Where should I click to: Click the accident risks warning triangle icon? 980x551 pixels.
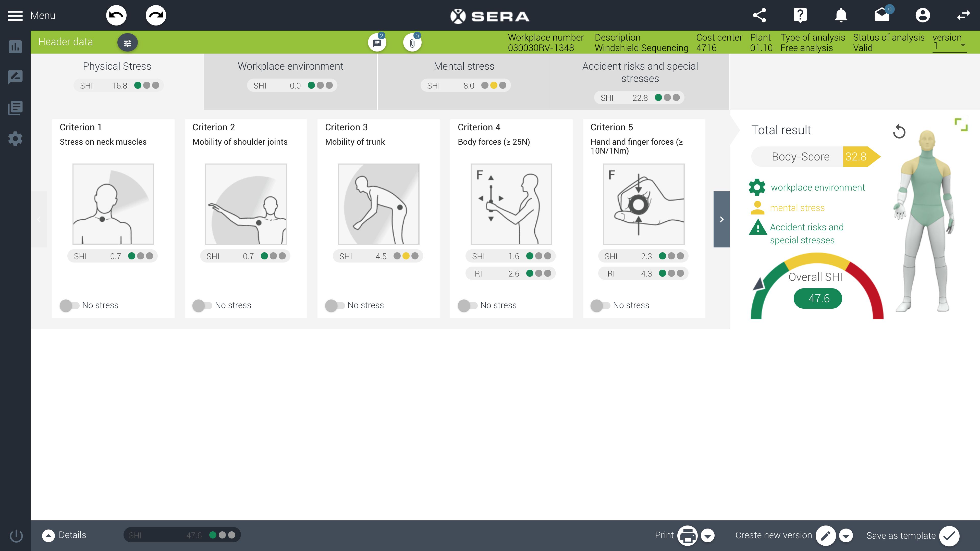click(758, 227)
